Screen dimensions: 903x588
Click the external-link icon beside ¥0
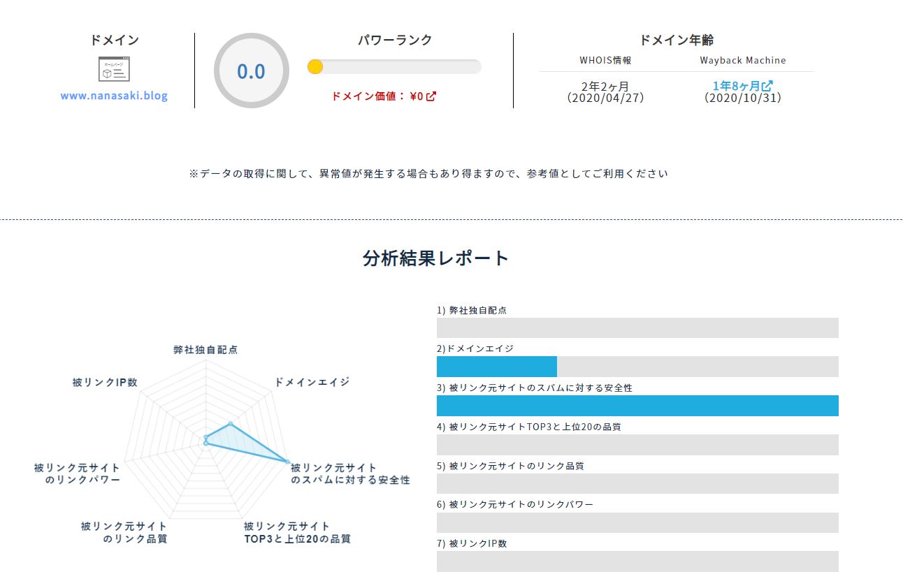coord(431,96)
